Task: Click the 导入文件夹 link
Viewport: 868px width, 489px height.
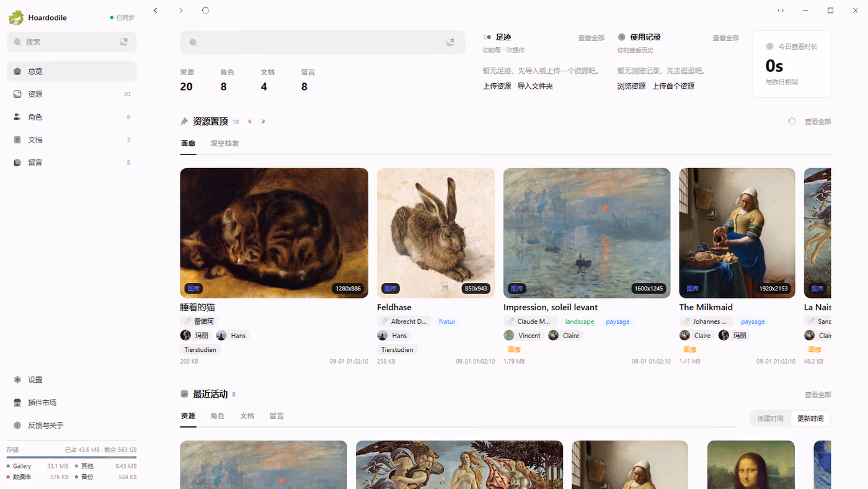Action: (x=535, y=86)
